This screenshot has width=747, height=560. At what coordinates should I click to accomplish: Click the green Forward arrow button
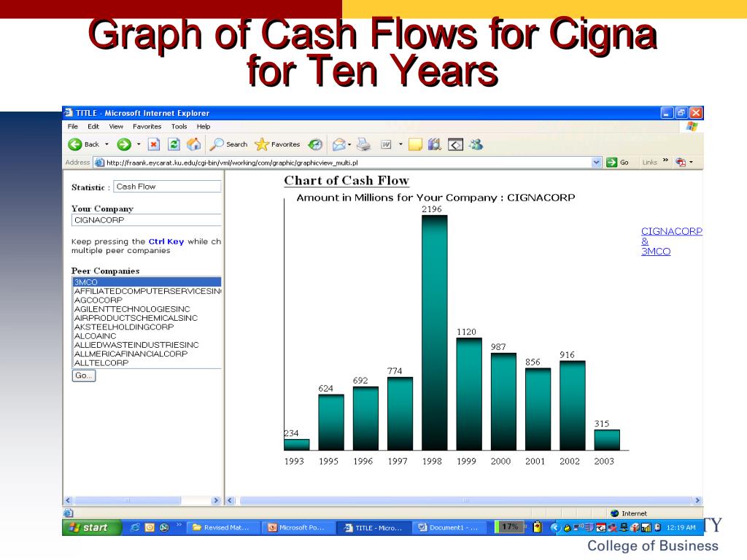click(124, 144)
